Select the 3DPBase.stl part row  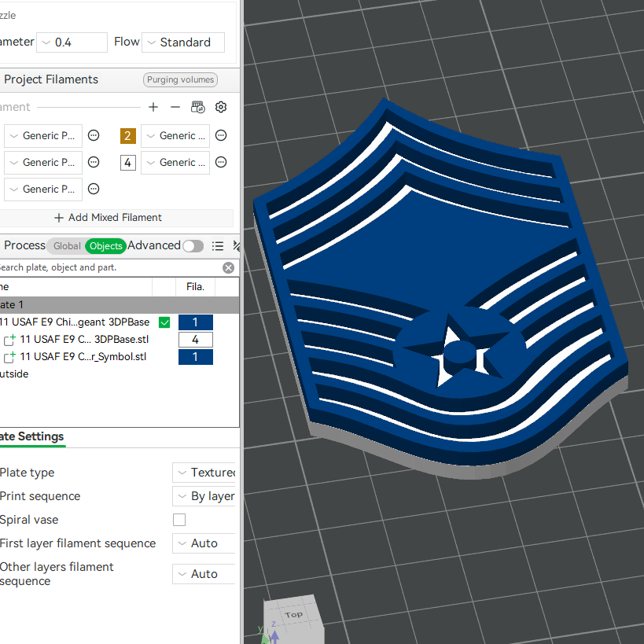tap(84, 340)
